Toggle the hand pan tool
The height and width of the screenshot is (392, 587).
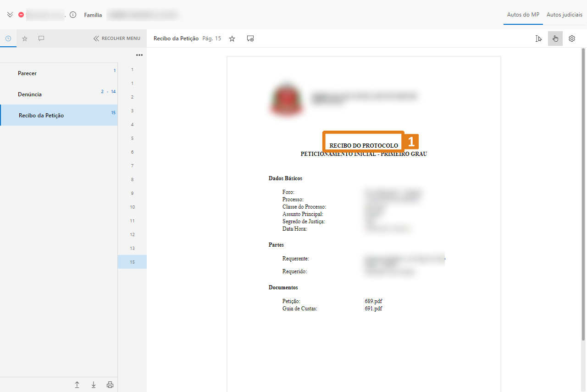point(555,39)
